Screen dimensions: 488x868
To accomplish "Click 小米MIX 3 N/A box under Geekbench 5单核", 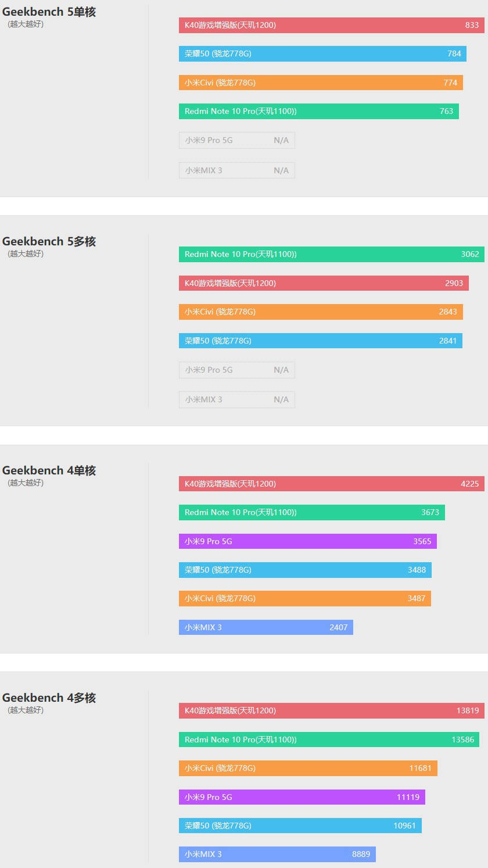I will coord(237,170).
